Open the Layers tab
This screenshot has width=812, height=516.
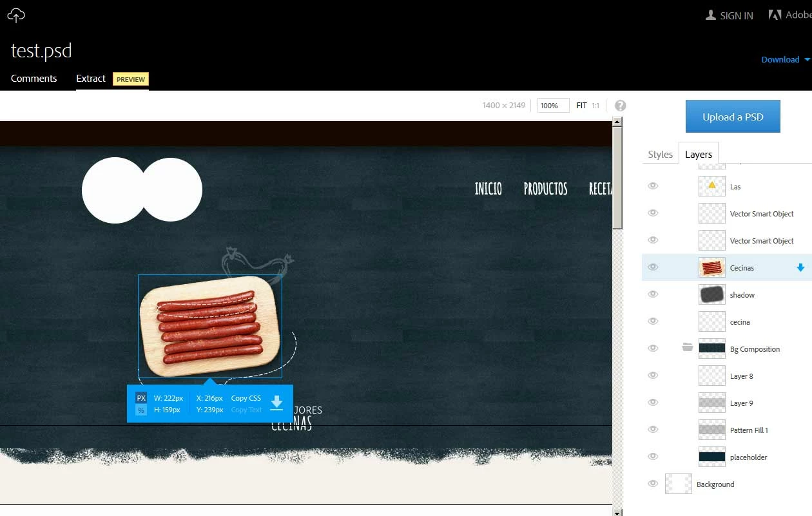click(x=699, y=154)
